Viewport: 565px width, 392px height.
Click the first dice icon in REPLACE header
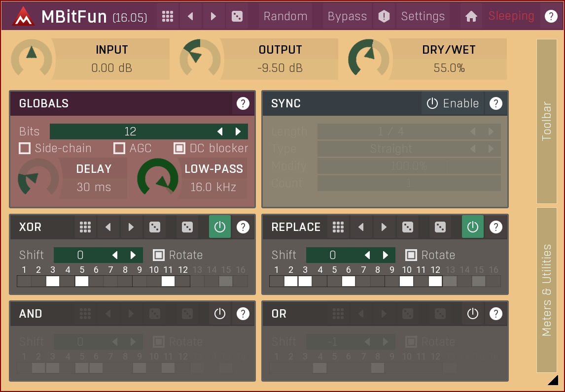408,227
